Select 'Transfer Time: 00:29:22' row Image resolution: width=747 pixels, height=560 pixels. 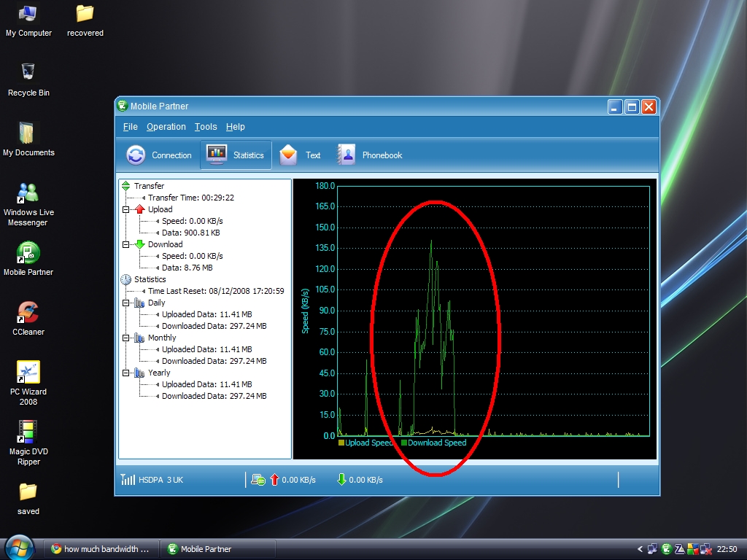coord(190,198)
